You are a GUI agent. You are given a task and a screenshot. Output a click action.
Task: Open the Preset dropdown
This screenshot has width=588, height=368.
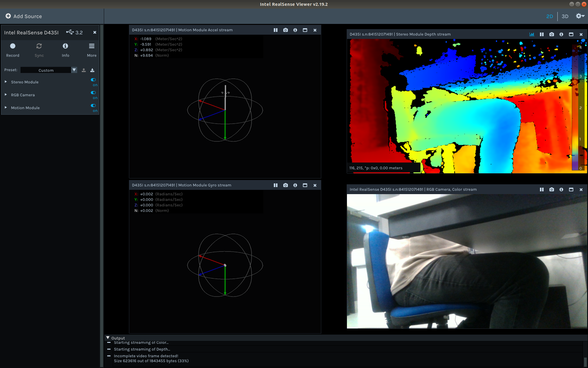coord(74,70)
